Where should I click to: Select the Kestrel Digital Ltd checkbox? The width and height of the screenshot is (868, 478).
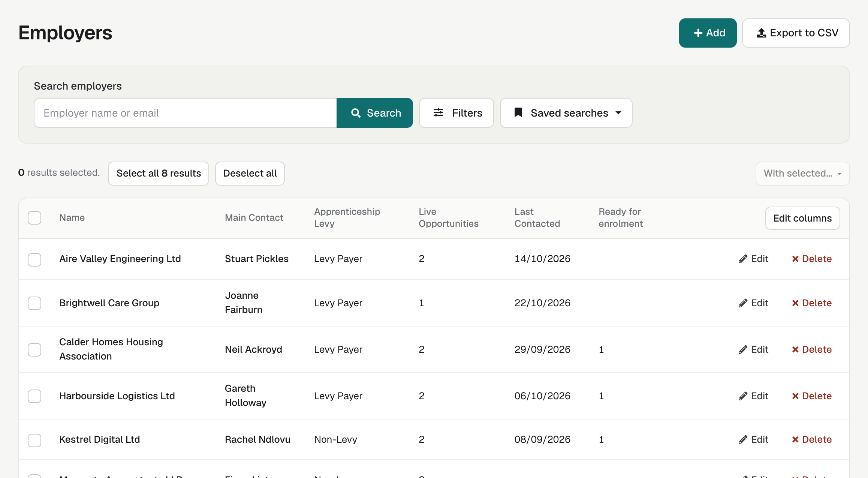coord(34,440)
